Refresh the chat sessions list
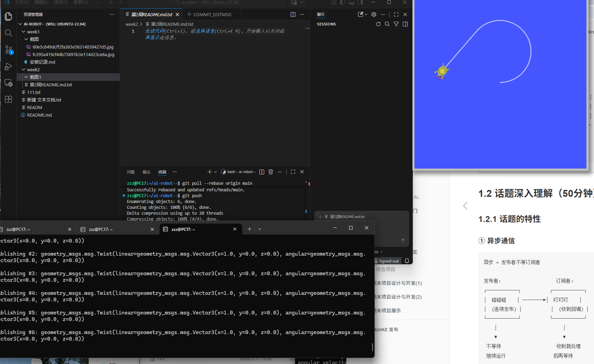The image size is (594, 364). click(x=378, y=24)
